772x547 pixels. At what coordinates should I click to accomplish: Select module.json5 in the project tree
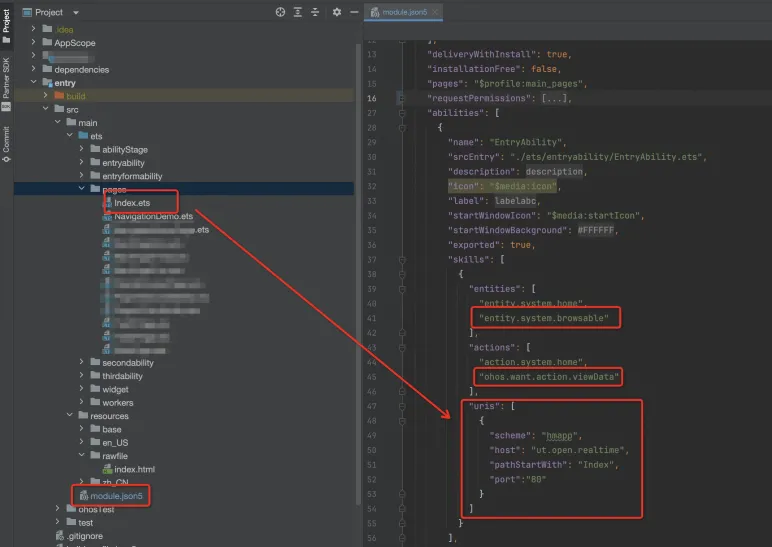click(116, 495)
